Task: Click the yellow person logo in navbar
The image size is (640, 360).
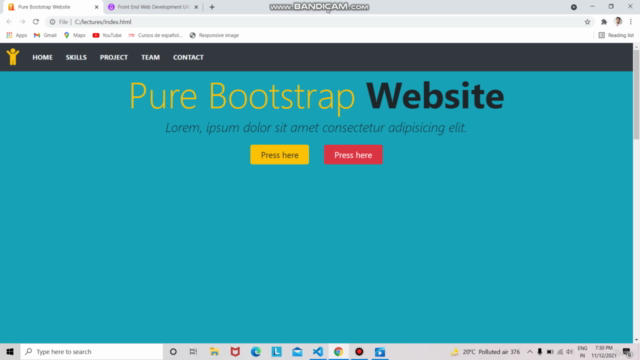Action: pos(13,57)
